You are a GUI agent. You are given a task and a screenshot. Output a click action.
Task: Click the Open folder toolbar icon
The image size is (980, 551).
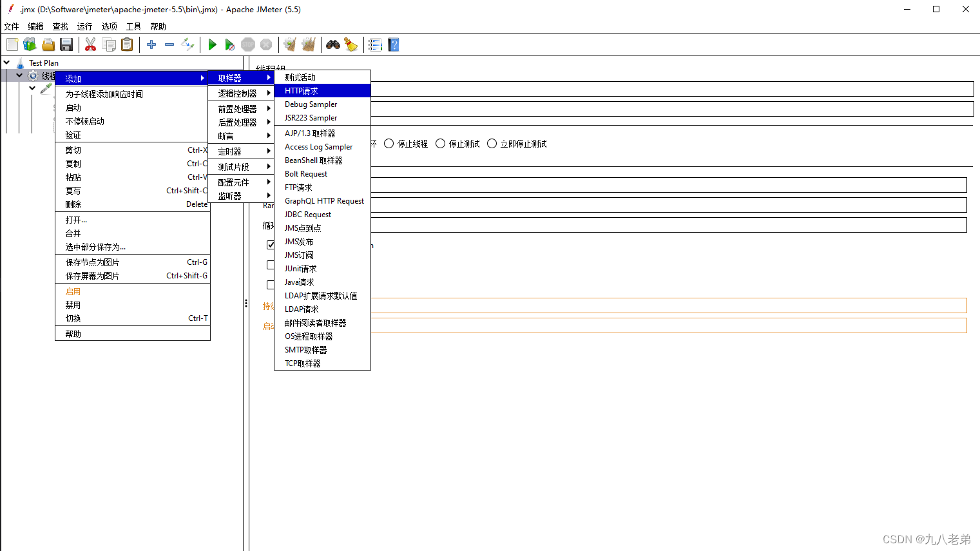[x=48, y=44]
